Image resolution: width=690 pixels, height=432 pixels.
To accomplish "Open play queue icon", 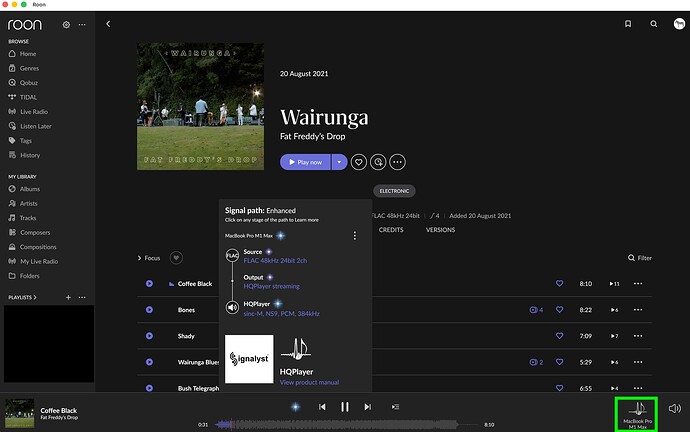I will tap(395, 407).
